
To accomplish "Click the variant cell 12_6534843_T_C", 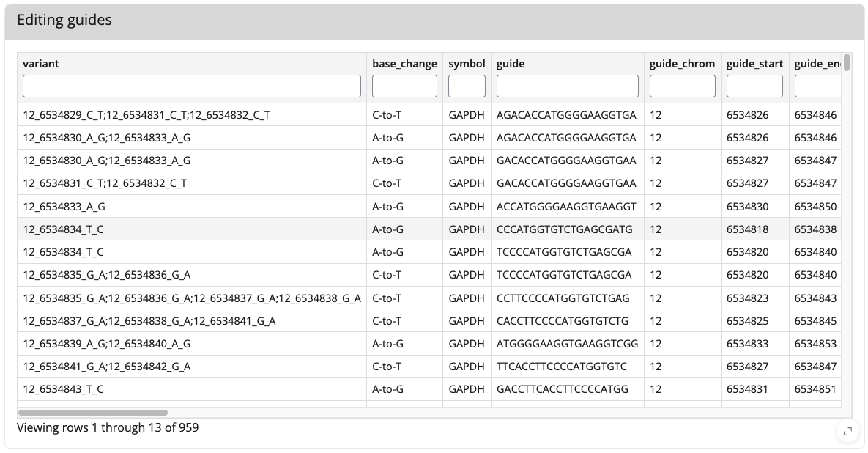I will point(64,389).
